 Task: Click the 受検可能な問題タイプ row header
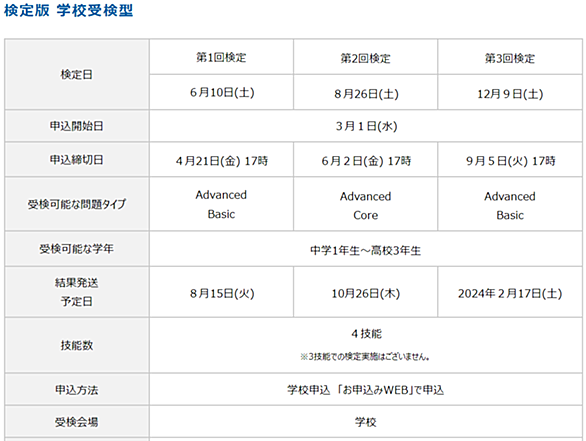pyautogui.click(x=77, y=204)
